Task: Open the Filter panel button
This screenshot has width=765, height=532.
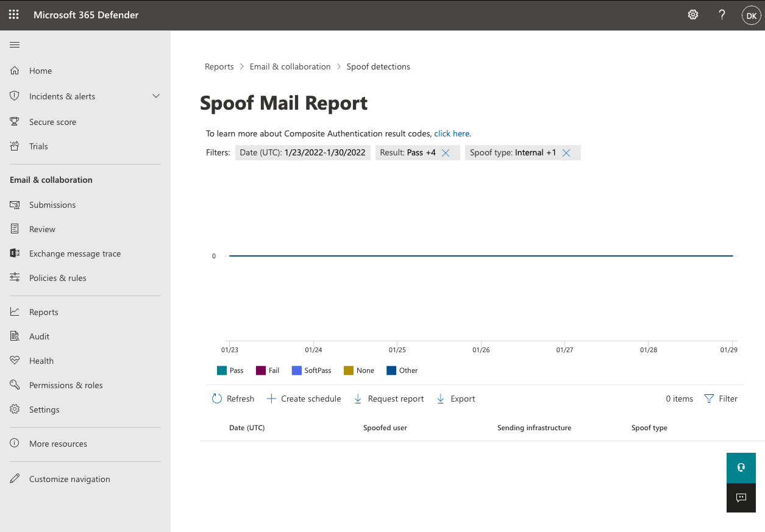Action: 721,399
